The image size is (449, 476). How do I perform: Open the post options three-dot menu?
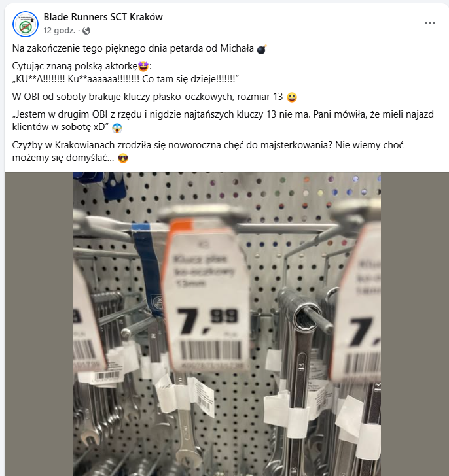[x=429, y=23]
